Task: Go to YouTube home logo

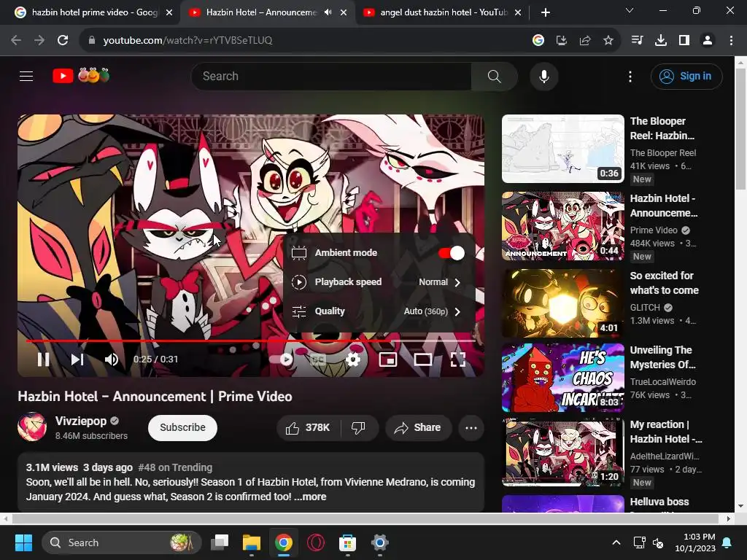Action: pos(81,76)
